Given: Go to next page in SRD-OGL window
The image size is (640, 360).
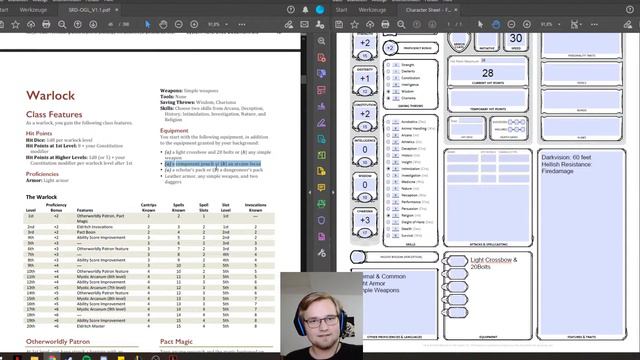Looking at the screenshot, I should (93, 24).
